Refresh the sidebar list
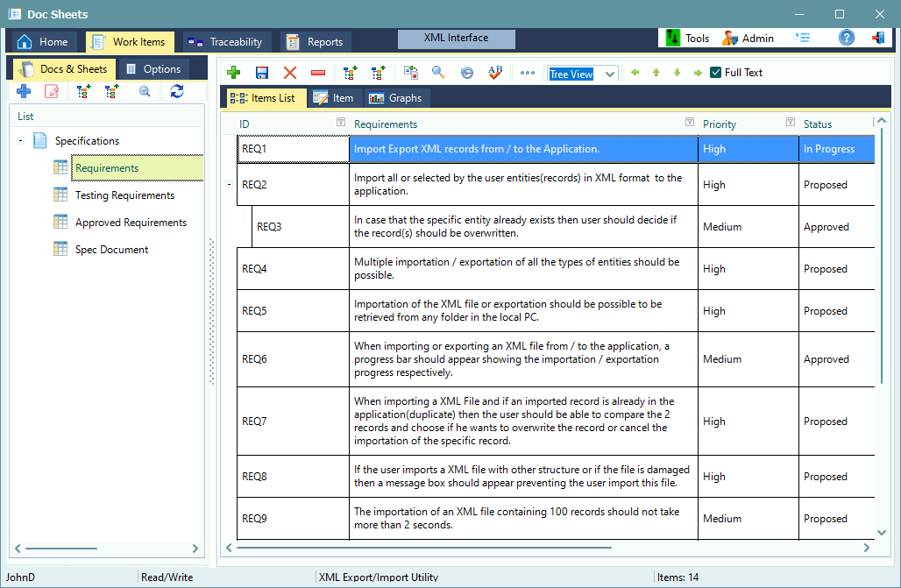This screenshot has width=901, height=588. point(177,90)
